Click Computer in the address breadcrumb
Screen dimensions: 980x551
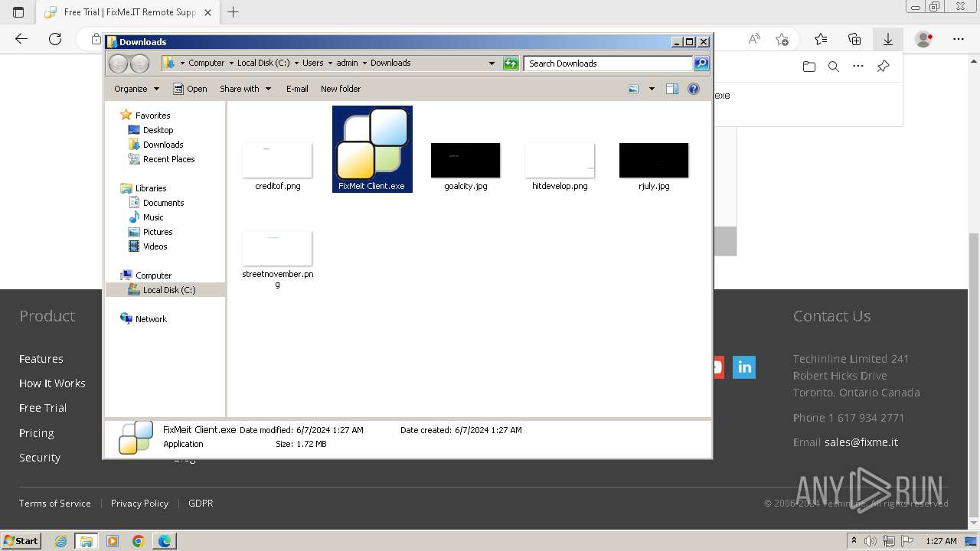[207, 64]
